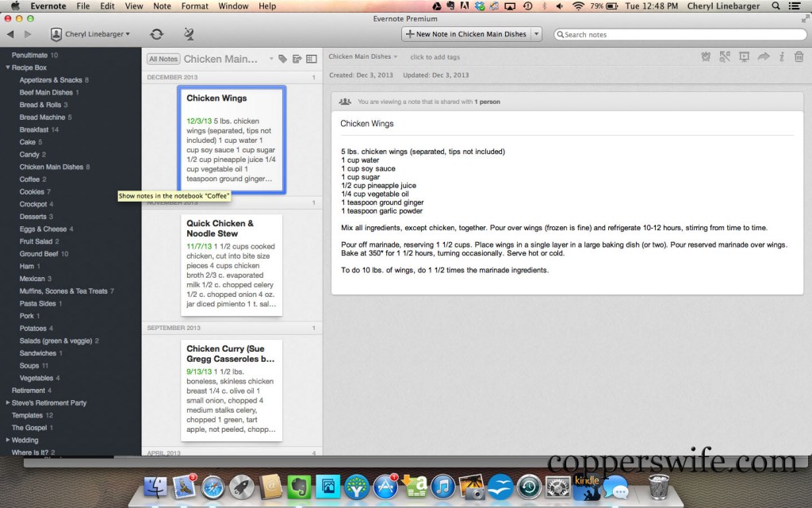The height and width of the screenshot is (508, 812).
Task: Open Finder from the Dock
Action: click(155, 488)
